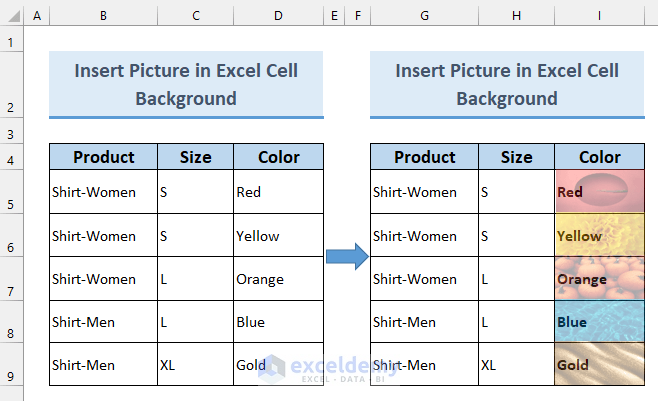
Task: Select the Gold fabric-picture cell
Action: click(600, 365)
